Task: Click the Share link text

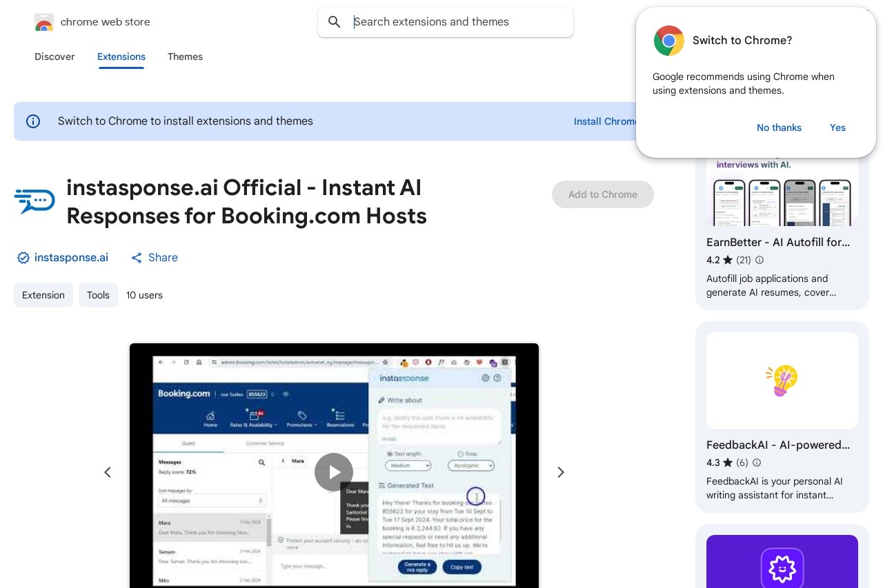Action: tap(163, 258)
